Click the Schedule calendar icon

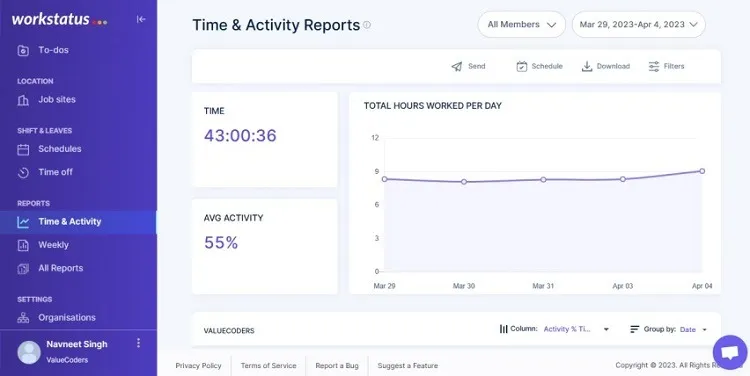click(x=521, y=66)
